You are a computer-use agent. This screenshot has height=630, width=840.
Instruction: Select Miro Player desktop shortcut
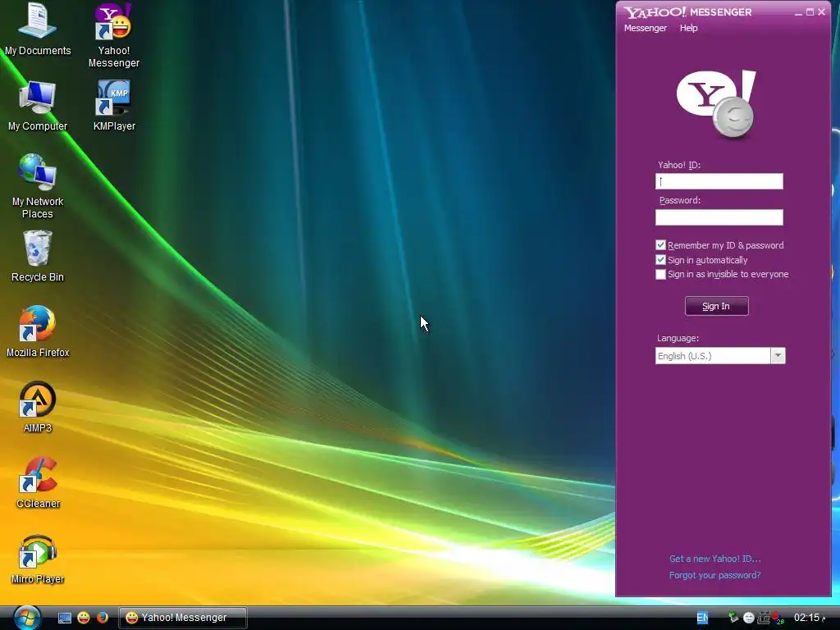pos(38,558)
